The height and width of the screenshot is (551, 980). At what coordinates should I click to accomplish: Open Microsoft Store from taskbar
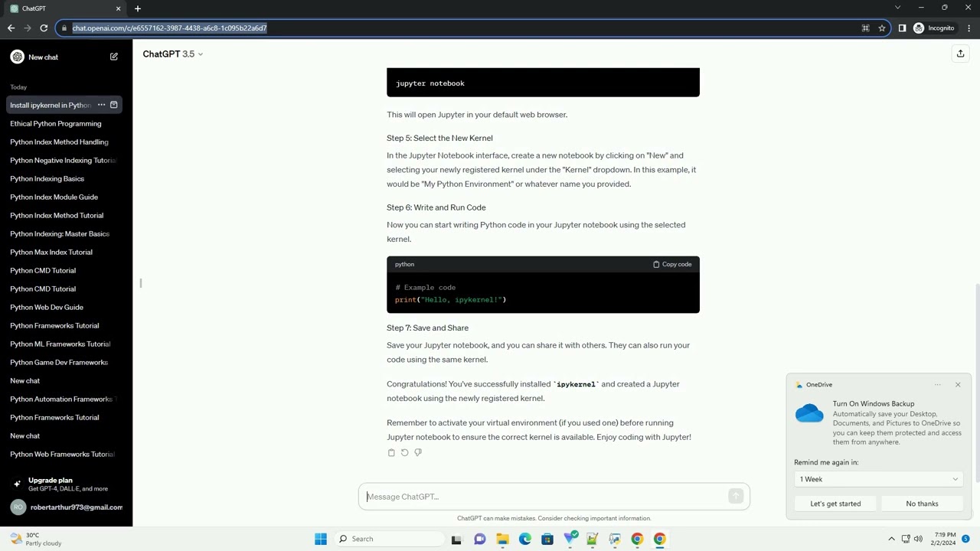(547, 539)
